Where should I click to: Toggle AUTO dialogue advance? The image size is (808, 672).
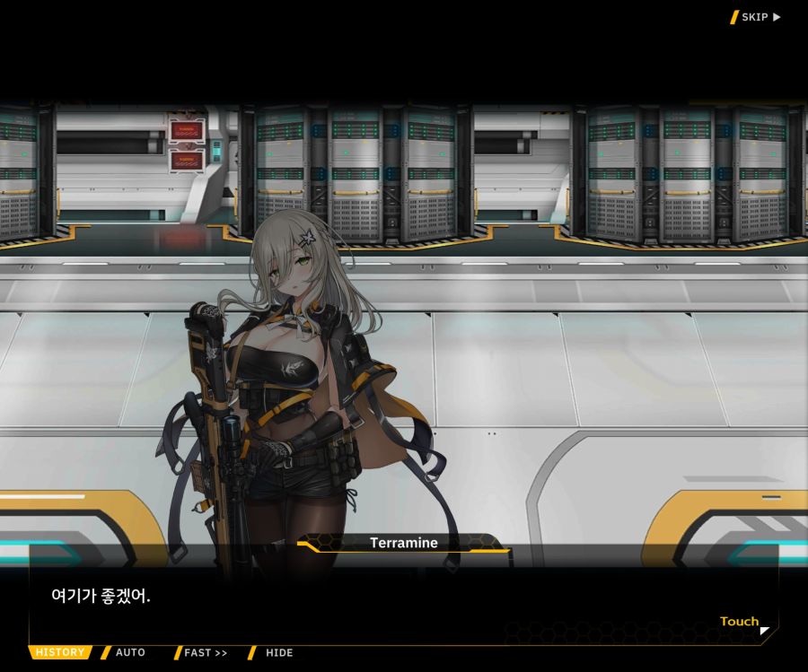coord(130,652)
